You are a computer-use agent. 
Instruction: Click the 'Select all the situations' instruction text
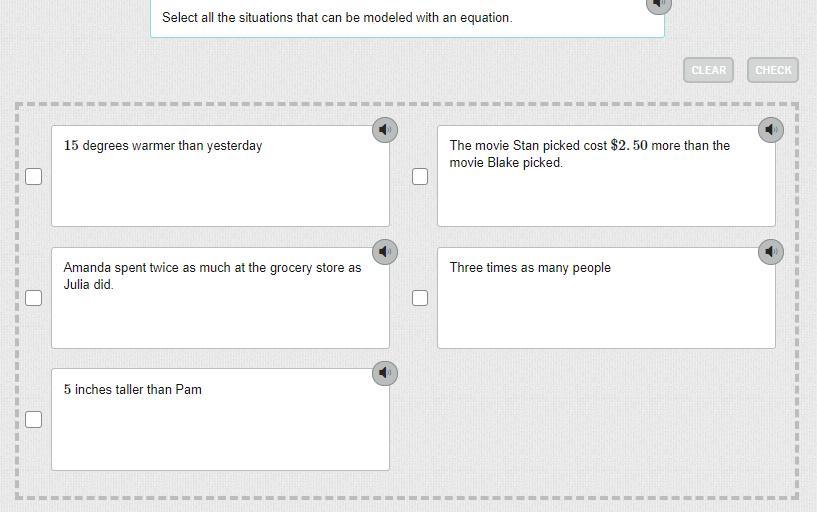pyautogui.click(x=337, y=18)
